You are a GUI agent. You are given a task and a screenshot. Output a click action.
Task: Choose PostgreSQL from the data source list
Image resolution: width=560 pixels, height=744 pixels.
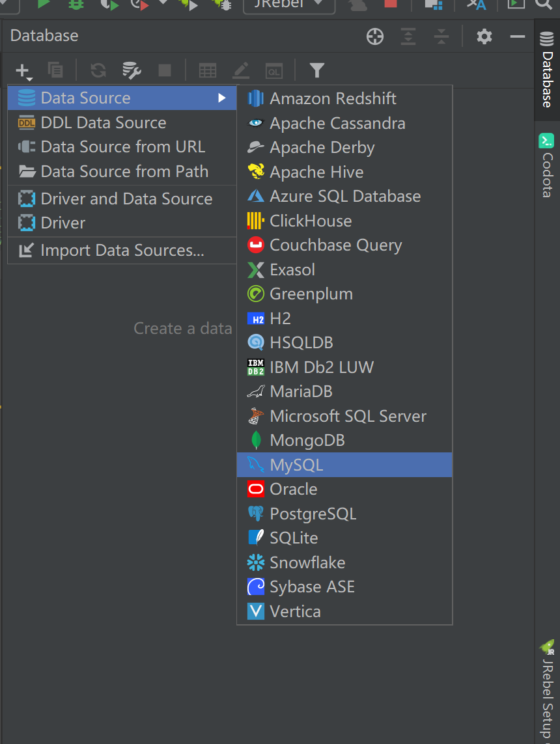(x=344, y=514)
